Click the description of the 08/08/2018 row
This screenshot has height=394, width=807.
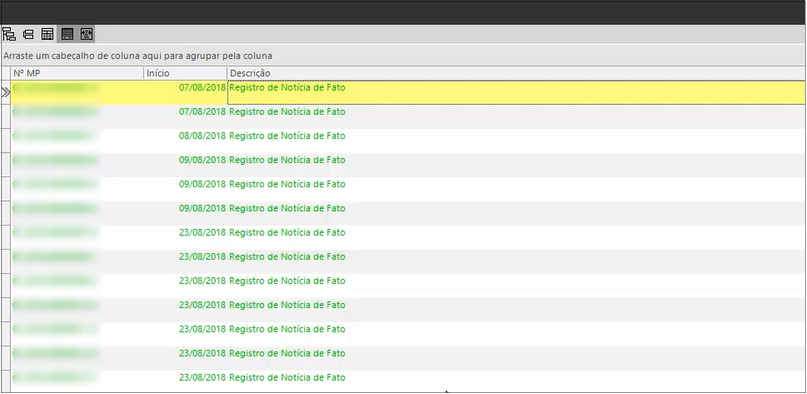tap(287, 136)
